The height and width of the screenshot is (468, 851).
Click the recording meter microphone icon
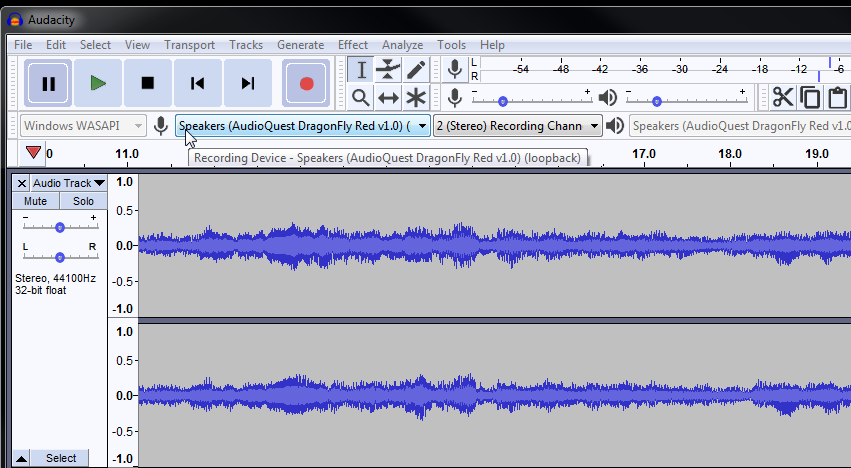(455, 69)
